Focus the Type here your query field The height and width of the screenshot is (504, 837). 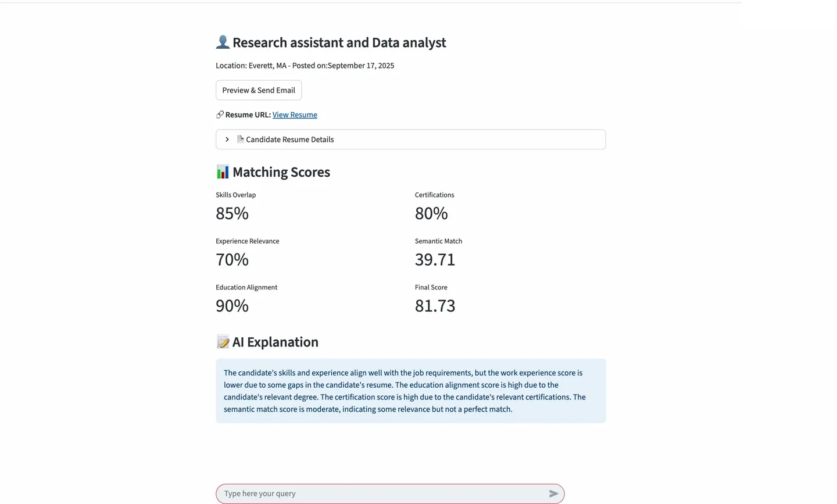click(384, 494)
